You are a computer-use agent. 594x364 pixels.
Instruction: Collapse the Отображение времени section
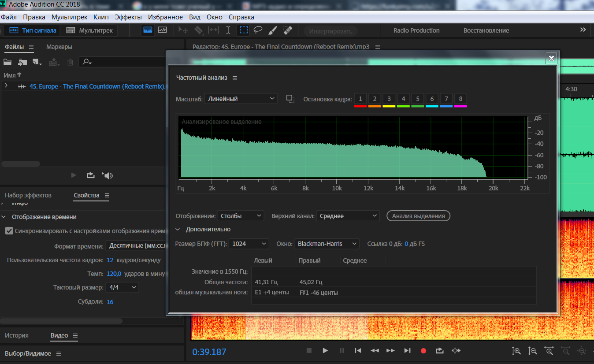[4, 217]
